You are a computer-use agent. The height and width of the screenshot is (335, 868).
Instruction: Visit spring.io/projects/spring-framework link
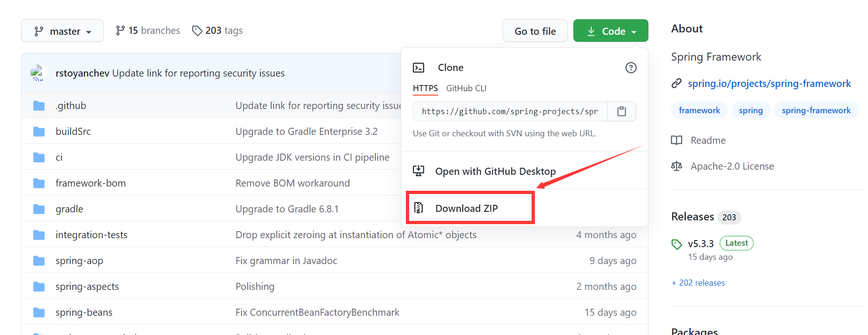pyautogui.click(x=769, y=84)
